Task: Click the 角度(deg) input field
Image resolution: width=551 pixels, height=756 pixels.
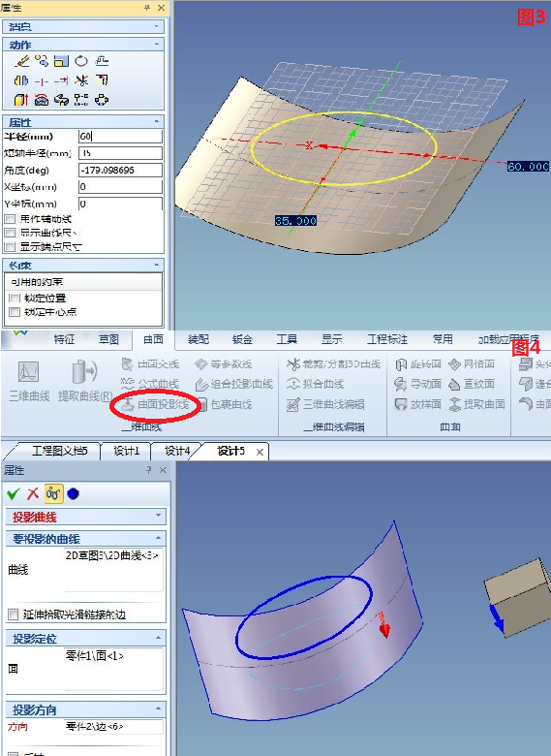Action: [120, 170]
